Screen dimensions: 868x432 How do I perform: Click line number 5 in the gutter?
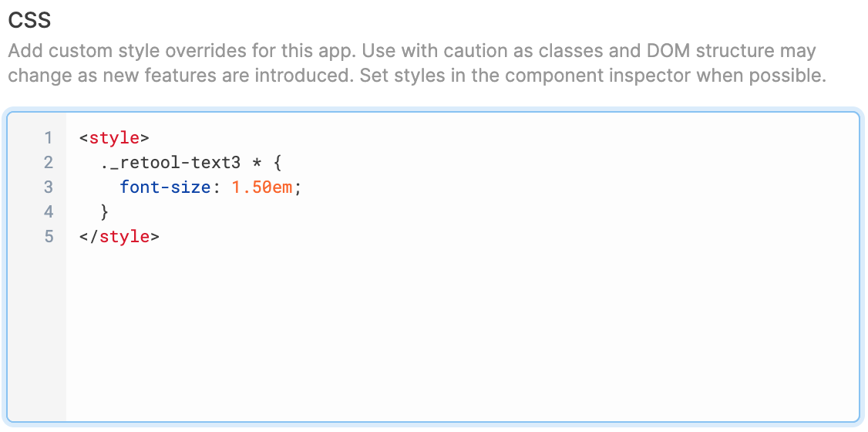tap(49, 237)
